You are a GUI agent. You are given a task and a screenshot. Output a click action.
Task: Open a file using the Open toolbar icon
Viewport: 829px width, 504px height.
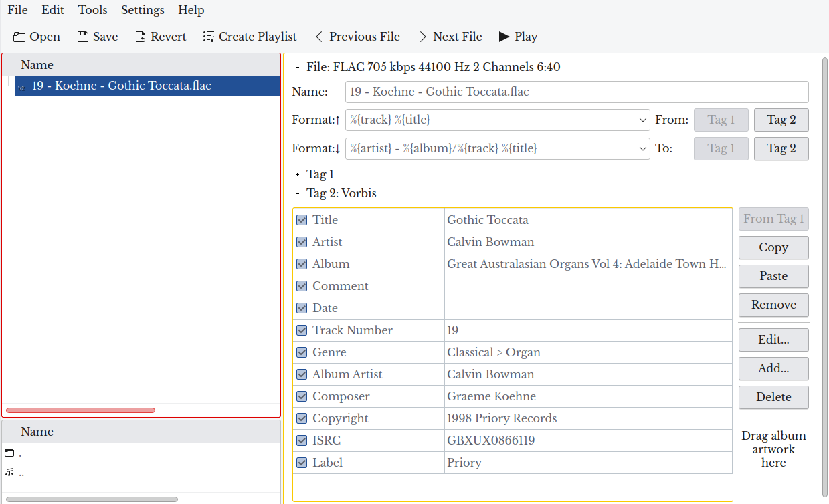coord(17,37)
